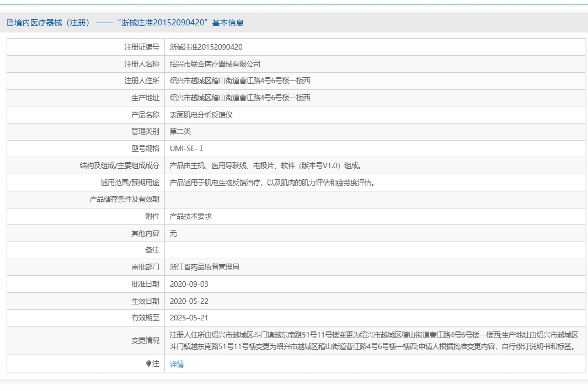Image resolution: width=588 pixels, height=391 pixels.
Task: Select the 变更情况 change description text
Action: pos(374,341)
